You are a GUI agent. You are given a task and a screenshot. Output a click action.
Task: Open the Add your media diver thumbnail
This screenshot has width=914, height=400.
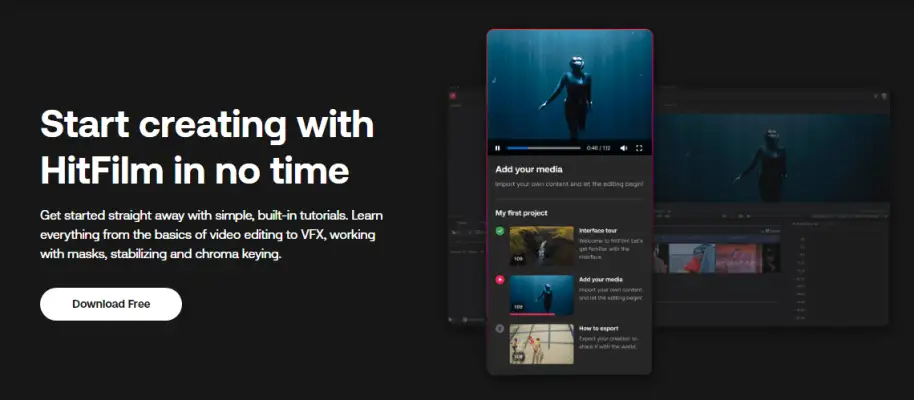(542, 295)
